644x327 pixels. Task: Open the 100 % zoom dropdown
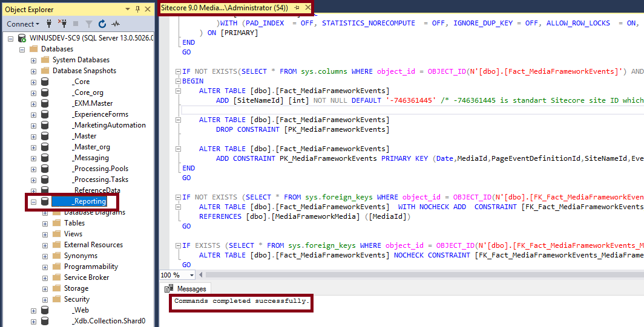pos(191,275)
